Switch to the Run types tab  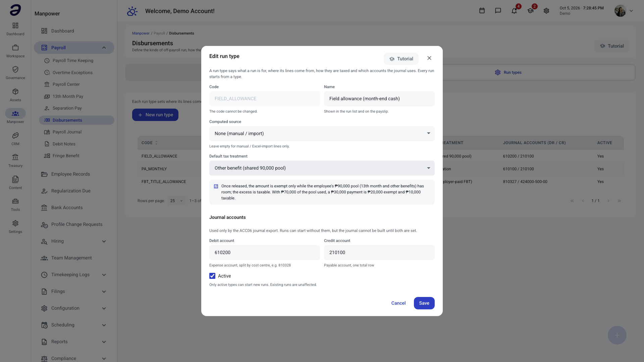(508, 72)
